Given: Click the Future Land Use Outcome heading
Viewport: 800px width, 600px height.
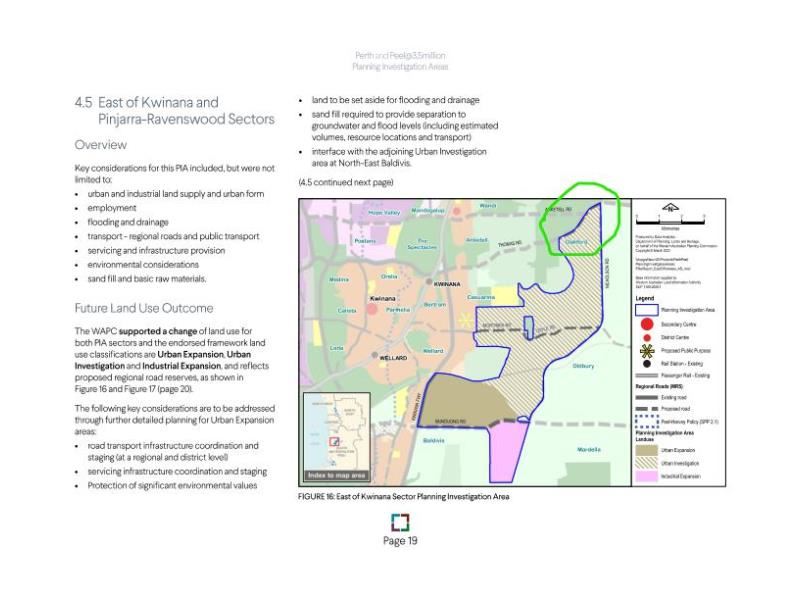Looking at the screenshot, I should click(x=144, y=308).
